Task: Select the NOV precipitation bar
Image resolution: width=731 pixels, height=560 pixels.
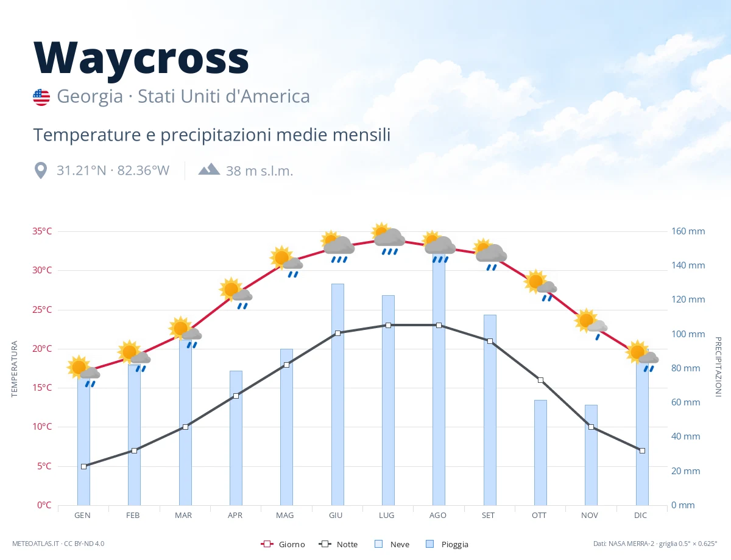Action: click(591, 455)
